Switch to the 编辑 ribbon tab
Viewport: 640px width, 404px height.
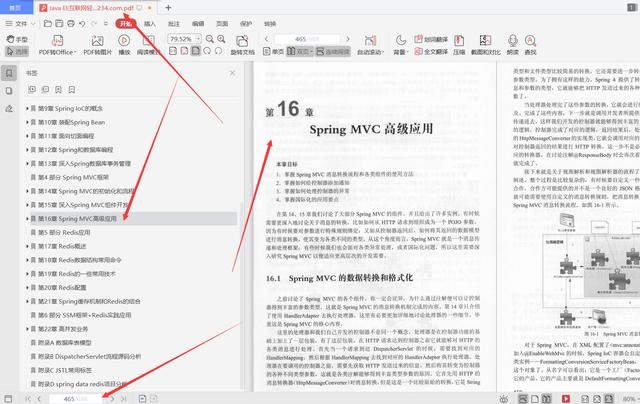tap(198, 24)
